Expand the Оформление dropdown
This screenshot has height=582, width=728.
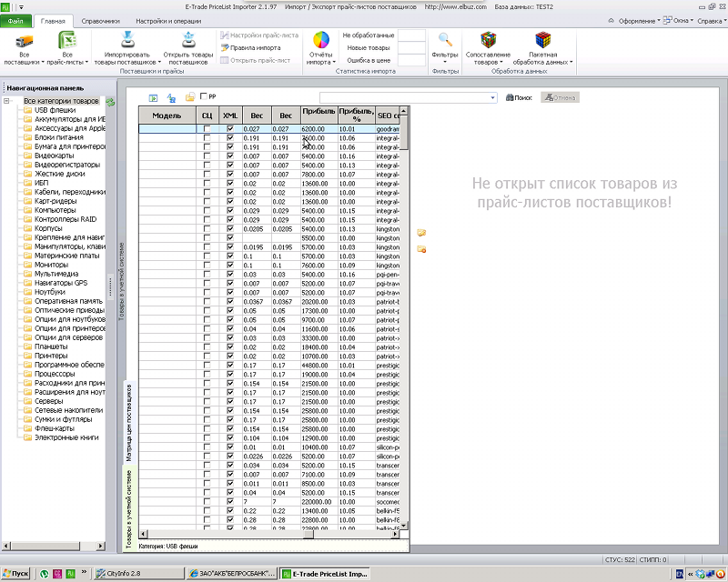tap(658, 21)
